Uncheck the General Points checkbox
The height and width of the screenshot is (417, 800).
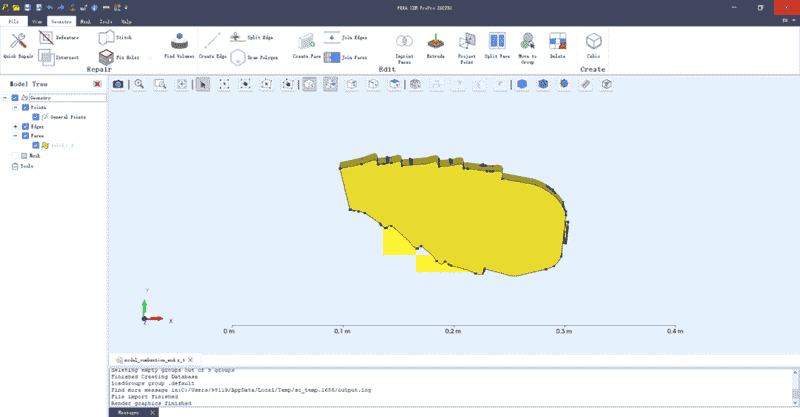pyautogui.click(x=36, y=117)
